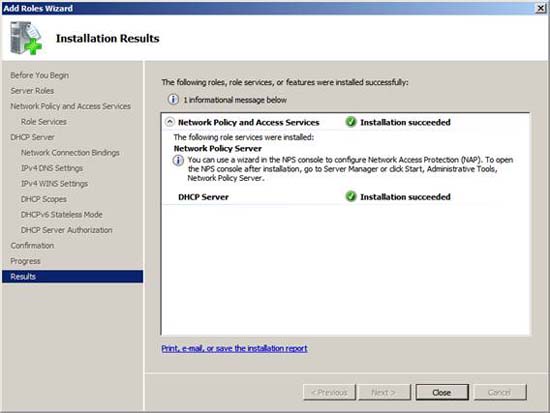
Task: Click the Network Policy and Access Services heading
Action: click(x=249, y=122)
